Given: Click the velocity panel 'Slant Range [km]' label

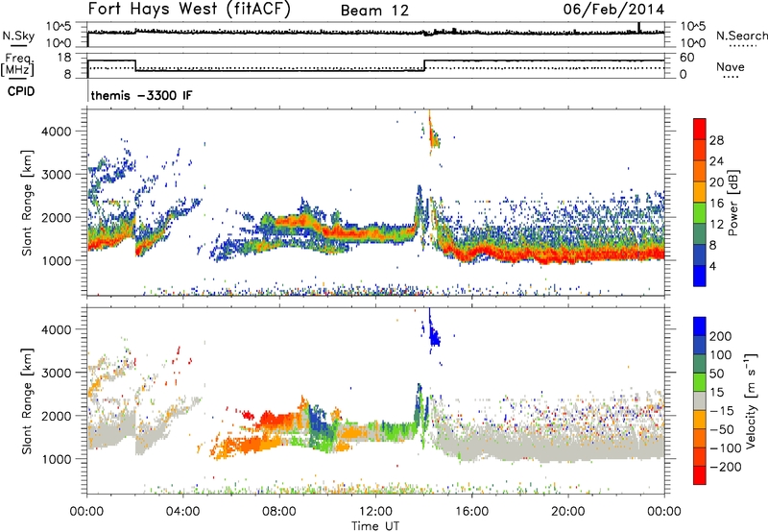Looking at the screenshot, I should (x=27, y=401).
